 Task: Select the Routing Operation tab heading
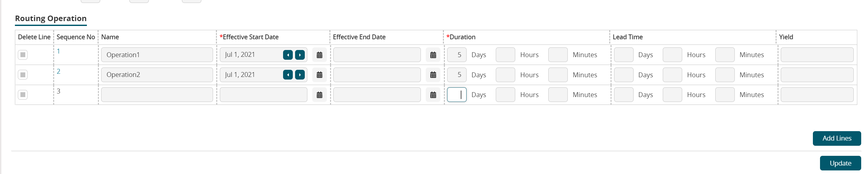tap(51, 19)
